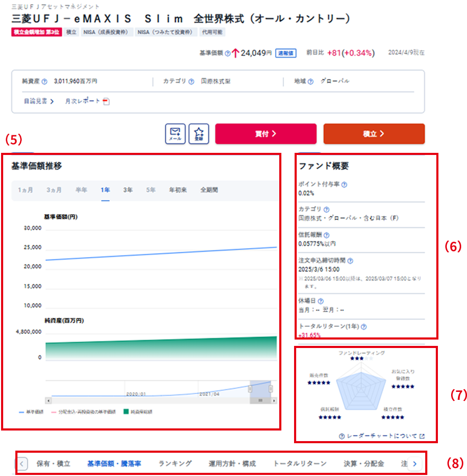Click the 速報値 badge

click(x=286, y=53)
